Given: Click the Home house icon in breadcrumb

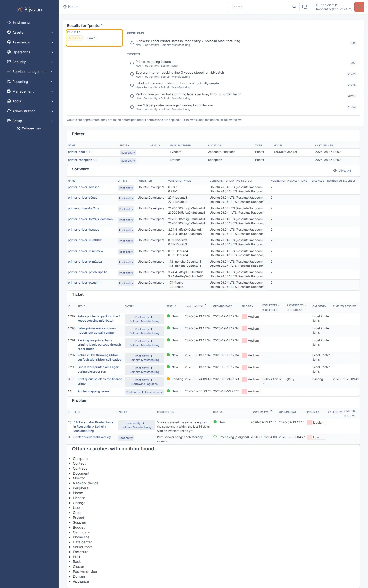Looking at the screenshot, I should pyautogui.click(x=65, y=7).
